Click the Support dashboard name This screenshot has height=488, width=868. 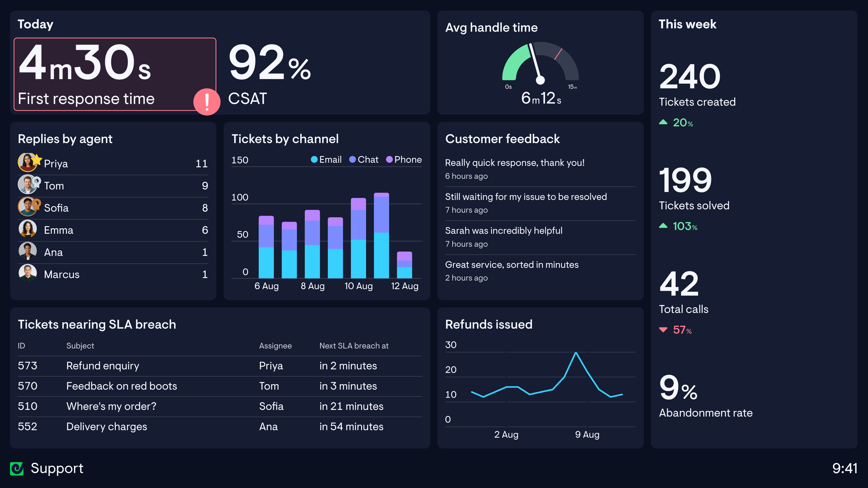pyautogui.click(x=57, y=468)
